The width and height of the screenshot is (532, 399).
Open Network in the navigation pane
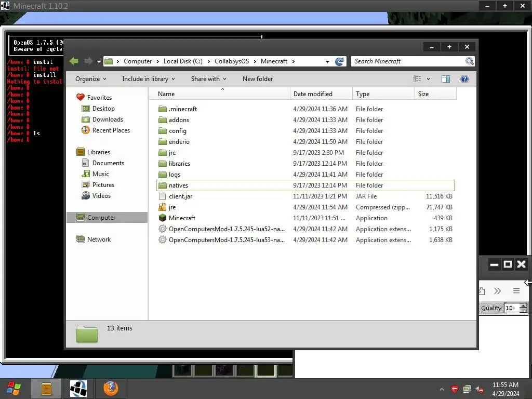click(94, 239)
